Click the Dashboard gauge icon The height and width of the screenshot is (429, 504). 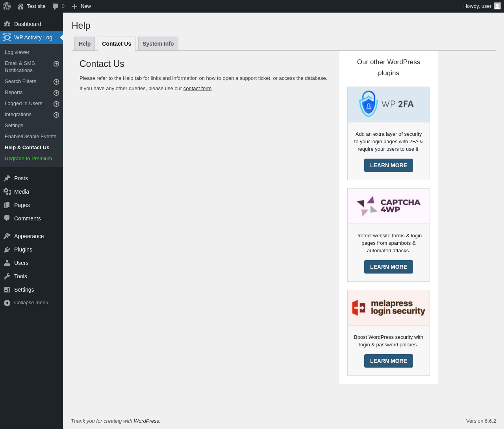[7, 24]
